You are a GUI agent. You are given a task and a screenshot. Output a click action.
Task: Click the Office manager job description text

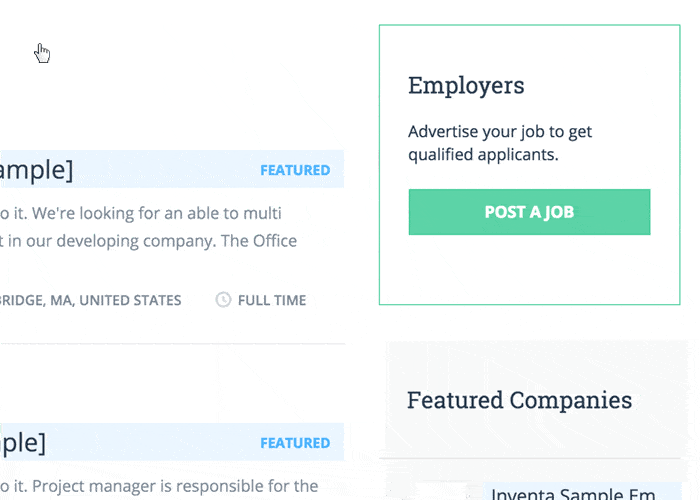149,227
